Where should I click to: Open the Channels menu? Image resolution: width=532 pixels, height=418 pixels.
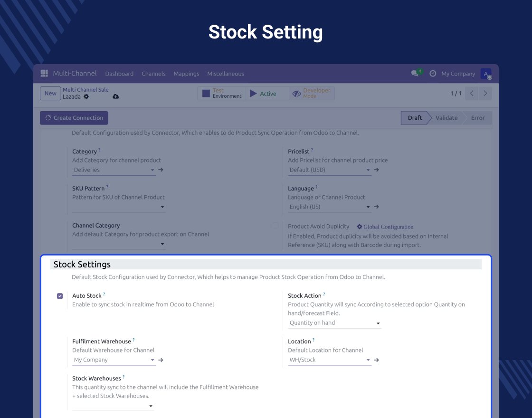[153, 74]
